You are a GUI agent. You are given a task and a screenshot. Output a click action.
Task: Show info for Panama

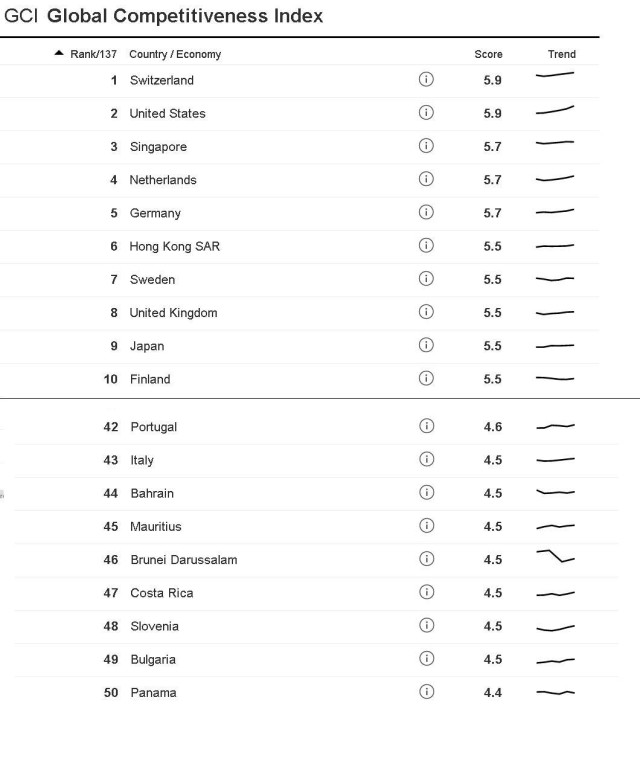click(427, 692)
